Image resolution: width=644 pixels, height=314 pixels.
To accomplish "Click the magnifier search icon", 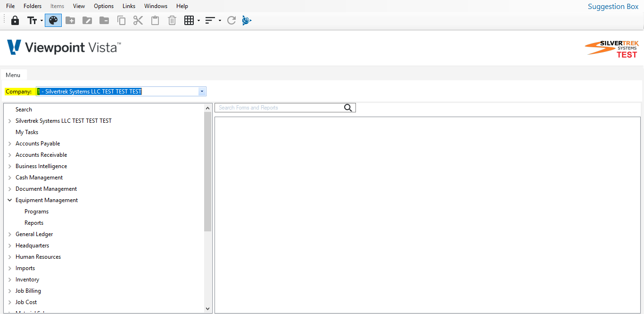I will (348, 108).
